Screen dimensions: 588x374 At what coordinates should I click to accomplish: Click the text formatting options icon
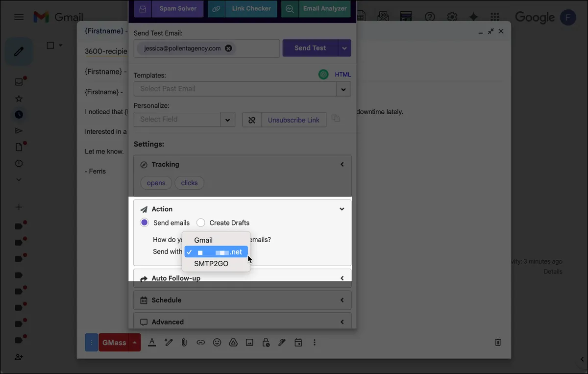click(x=152, y=342)
